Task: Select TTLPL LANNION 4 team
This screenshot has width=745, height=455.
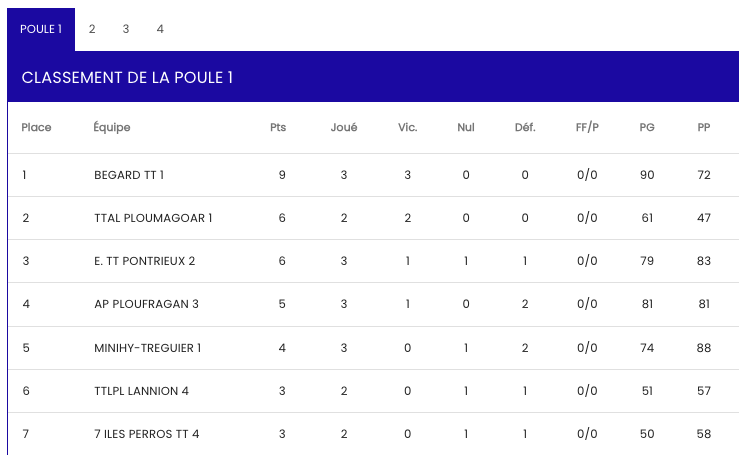Action: click(x=141, y=391)
